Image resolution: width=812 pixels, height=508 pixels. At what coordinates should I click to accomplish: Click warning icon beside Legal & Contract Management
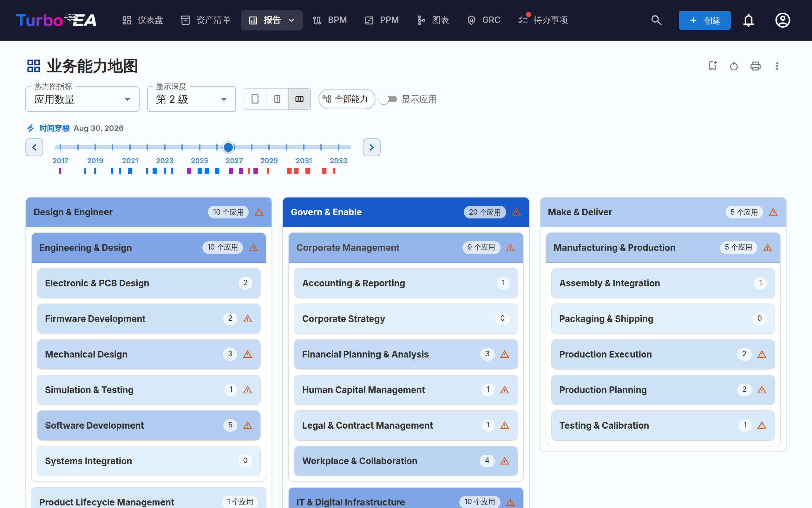pyautogui.click(x=505, y=425)
